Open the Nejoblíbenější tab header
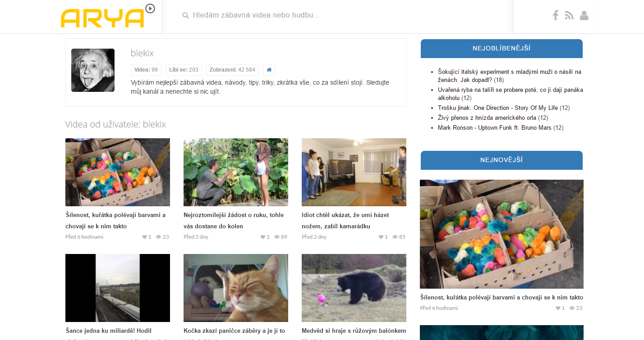This screenshot has width=644, height=340. point(501,49)
